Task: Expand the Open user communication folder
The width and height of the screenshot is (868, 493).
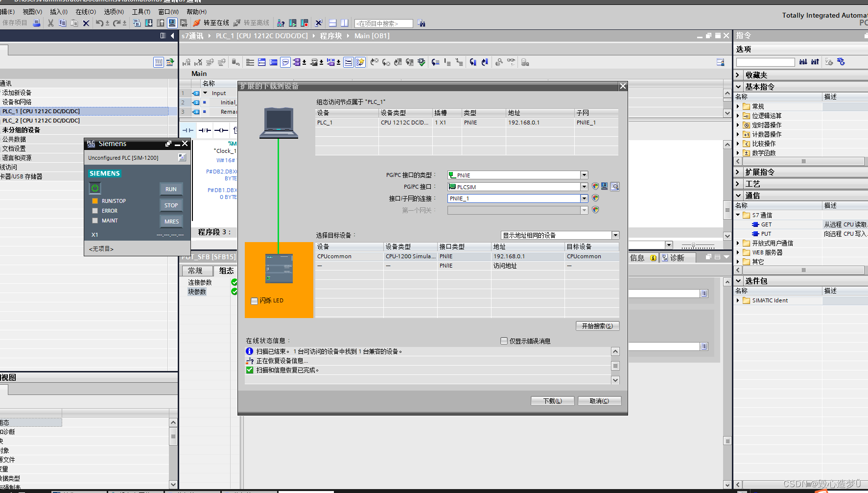Action: pos(738,243)
